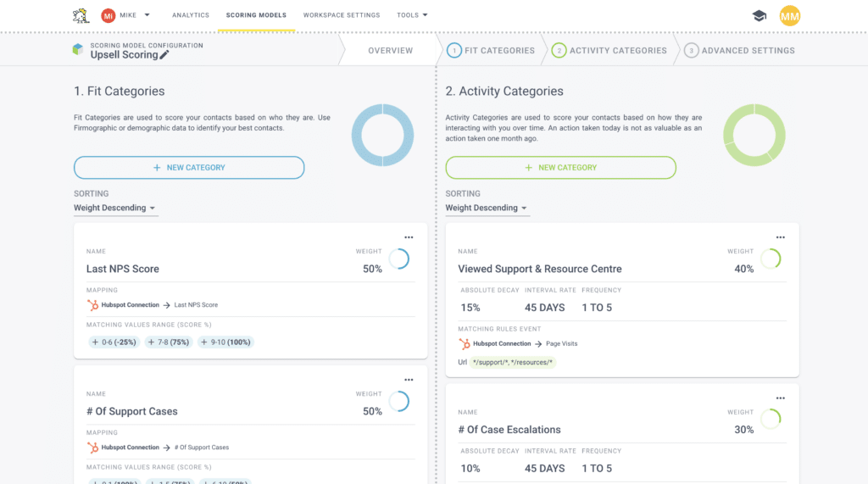The image size is (868, 484).
Task: Edit the Upsell Scoring name pencil
Action: coord(164,55)
